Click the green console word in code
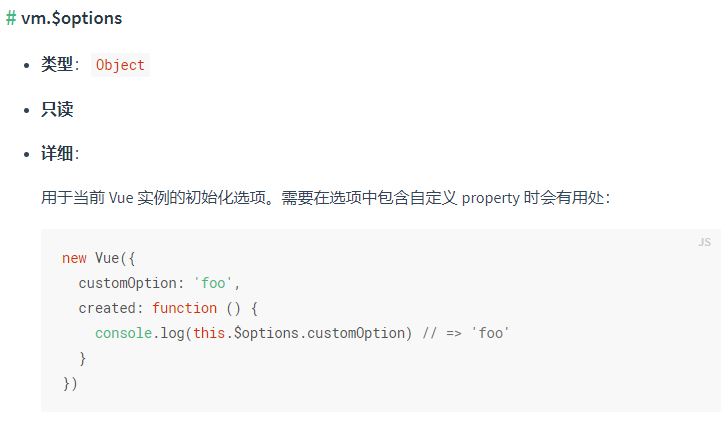Screen dimensions: 728x426 tap(124, 333)
